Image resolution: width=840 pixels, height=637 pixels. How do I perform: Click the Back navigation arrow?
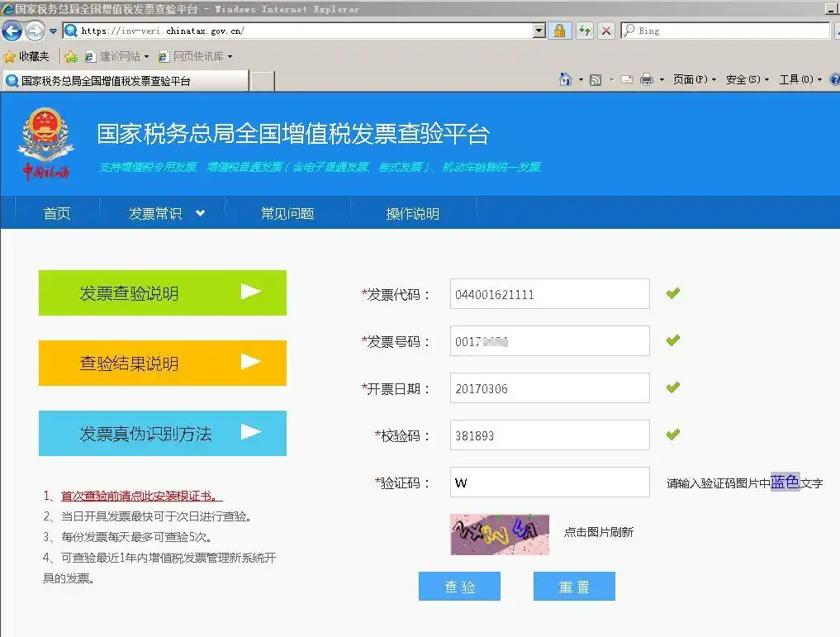click(x=12, y=30)
